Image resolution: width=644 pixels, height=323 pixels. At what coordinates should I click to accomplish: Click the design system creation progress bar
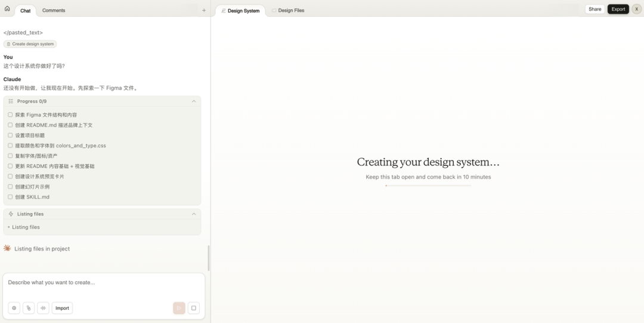pos(428,186)
